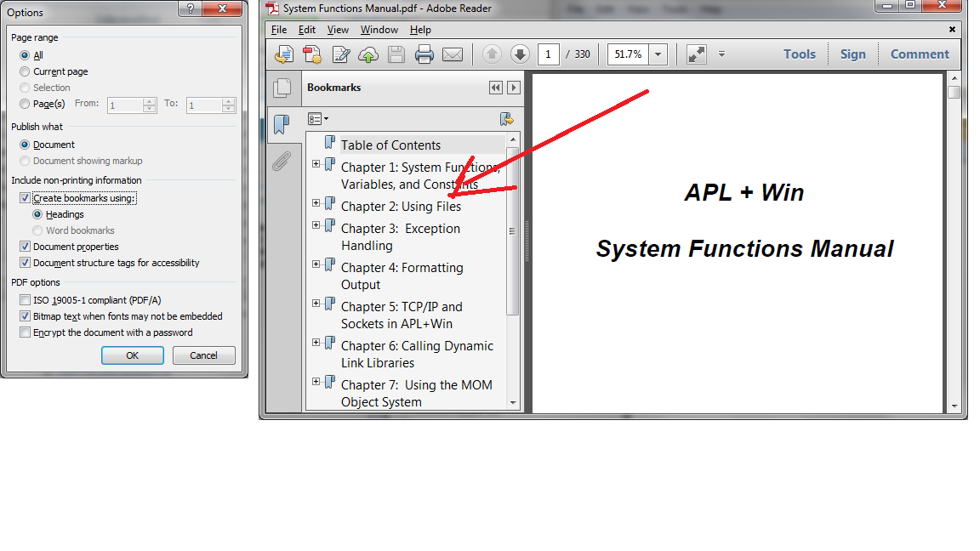The image size is (980, 551).
Task: Click the document vertical scrollbar thumb
Action: point(954,93)
